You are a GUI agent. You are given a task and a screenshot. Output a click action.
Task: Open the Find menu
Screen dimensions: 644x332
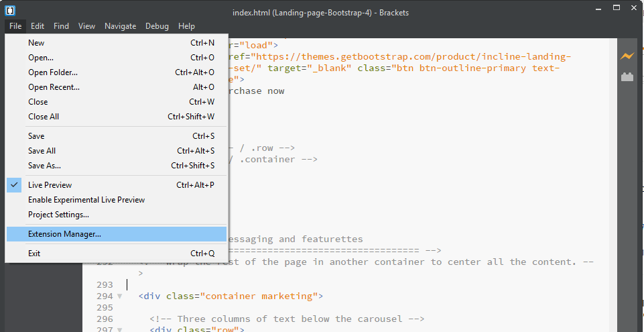[x=61, y=26]
